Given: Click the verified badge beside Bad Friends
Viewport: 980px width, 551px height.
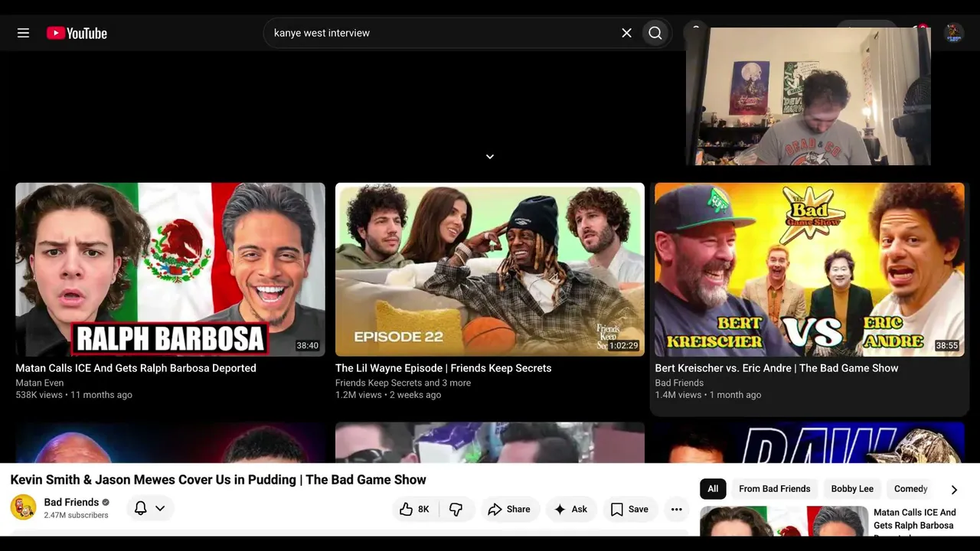Looking at the screenshot, I should [106, 502].
